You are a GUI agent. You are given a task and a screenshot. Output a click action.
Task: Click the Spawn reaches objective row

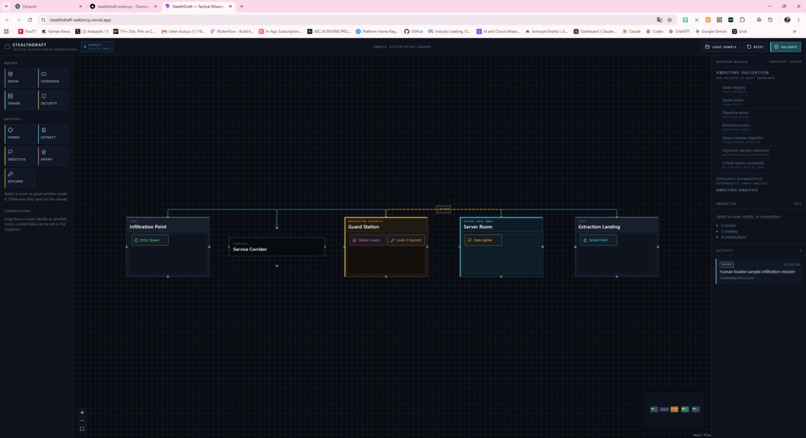click(x=759, y=139)
